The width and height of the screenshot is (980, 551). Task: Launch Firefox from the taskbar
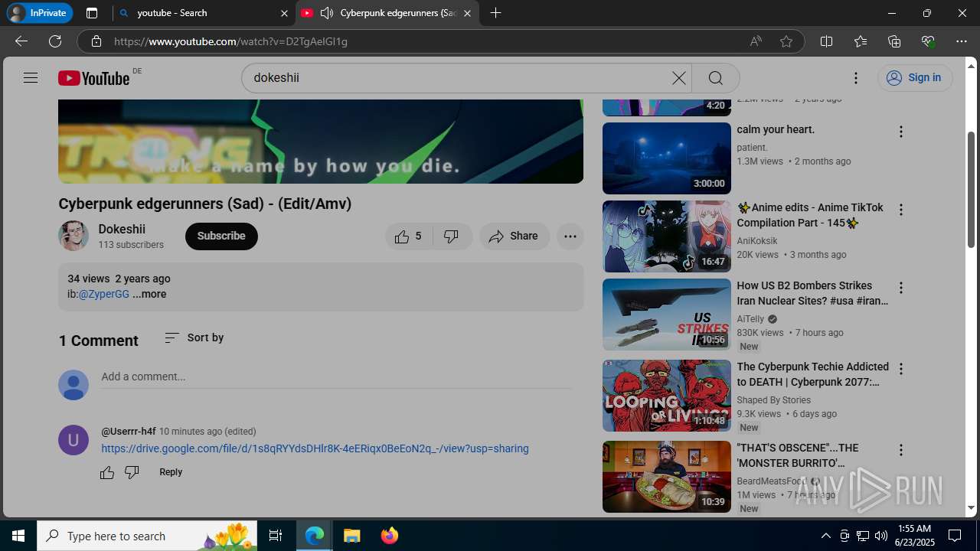390,536
